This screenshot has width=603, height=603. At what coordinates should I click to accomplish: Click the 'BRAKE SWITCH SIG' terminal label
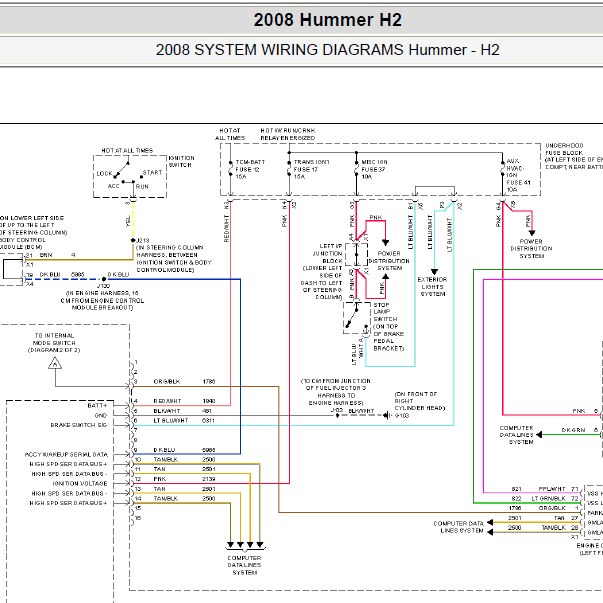tap(78, 425)
